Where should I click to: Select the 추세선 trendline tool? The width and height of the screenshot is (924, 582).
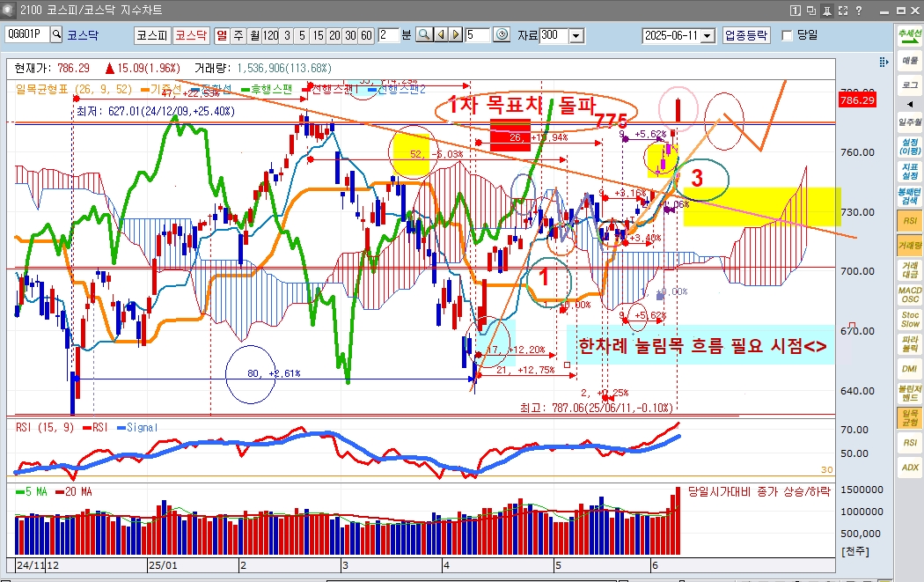pyautogui.click(x=910, y=34)
